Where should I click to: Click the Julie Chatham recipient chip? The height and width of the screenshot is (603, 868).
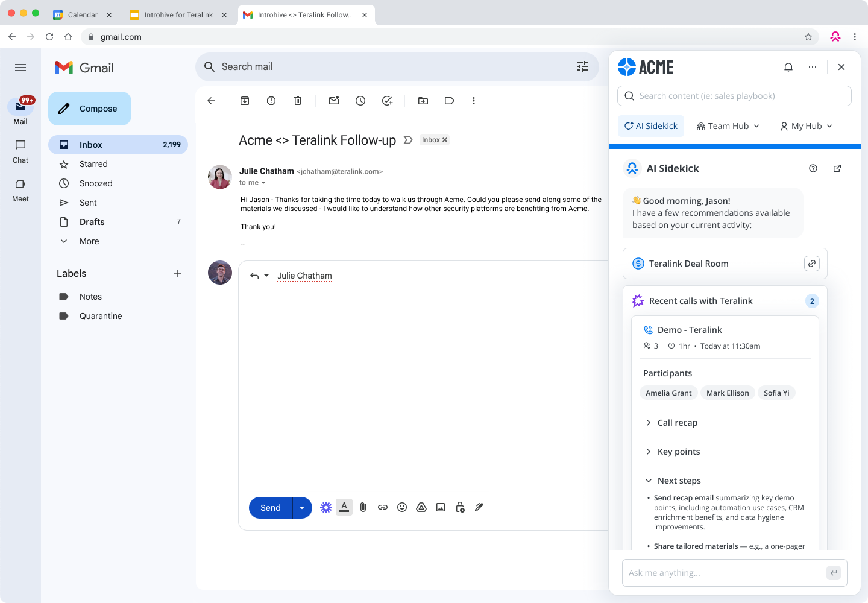[x=304, y=276]
